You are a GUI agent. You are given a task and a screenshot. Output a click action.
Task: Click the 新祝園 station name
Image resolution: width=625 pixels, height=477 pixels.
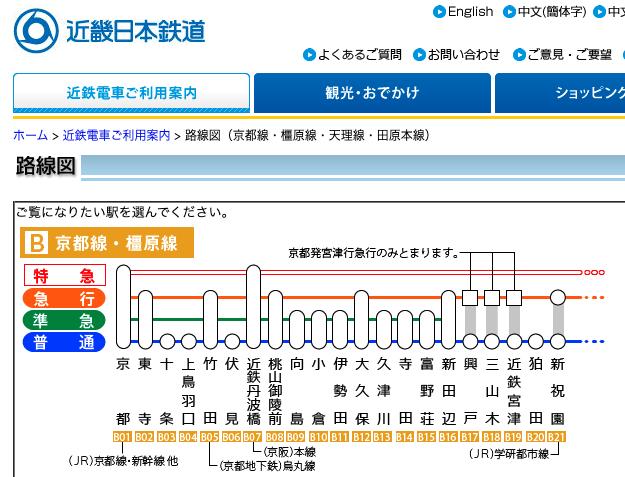(x=557, y=391)
